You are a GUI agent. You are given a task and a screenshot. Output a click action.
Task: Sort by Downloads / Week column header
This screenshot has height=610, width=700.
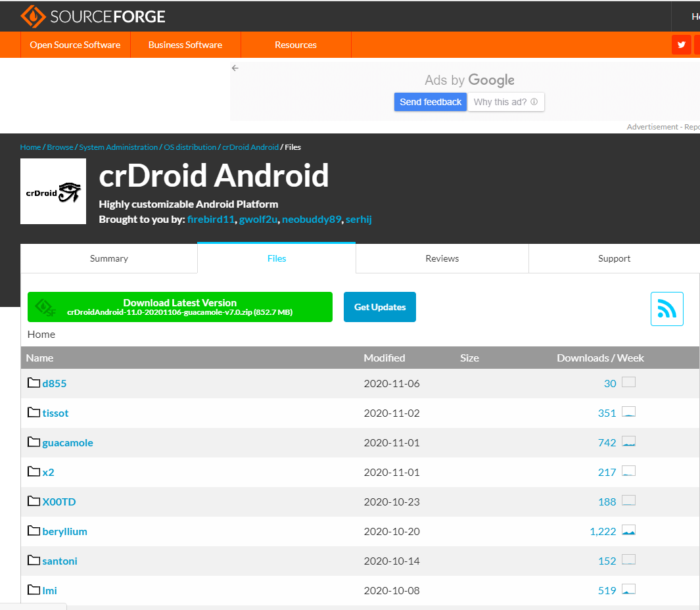tap(601, 358)
